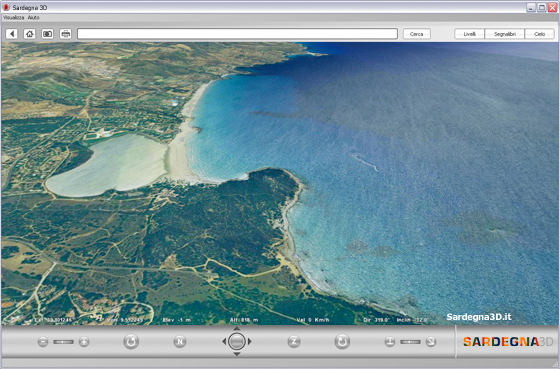
Task: Take a snapshot with the camera icon
Action: pyautogui.click(x=48, y=34)
